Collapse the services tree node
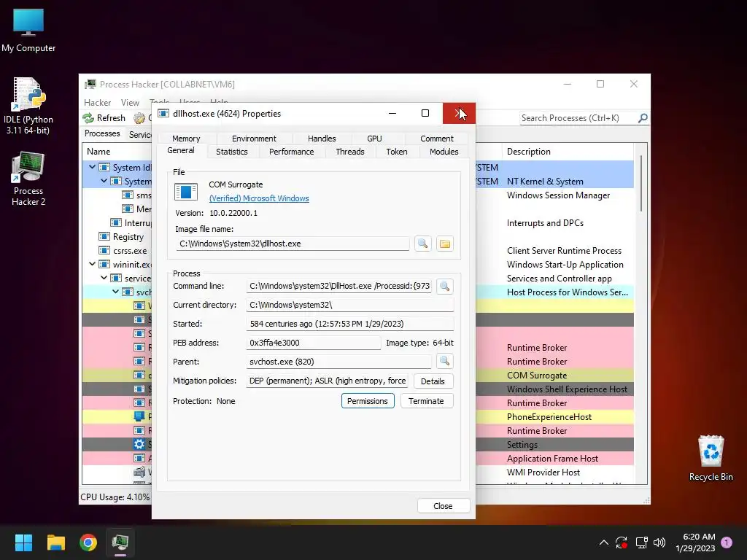 pos(104,278)
